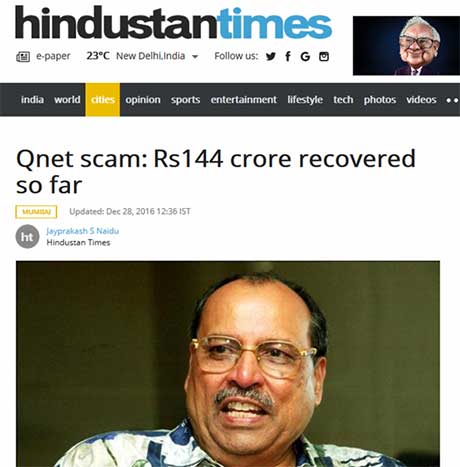Click the round ht author avatar
The height and width of the screenshot is (467, 460).
click(27, 236)
